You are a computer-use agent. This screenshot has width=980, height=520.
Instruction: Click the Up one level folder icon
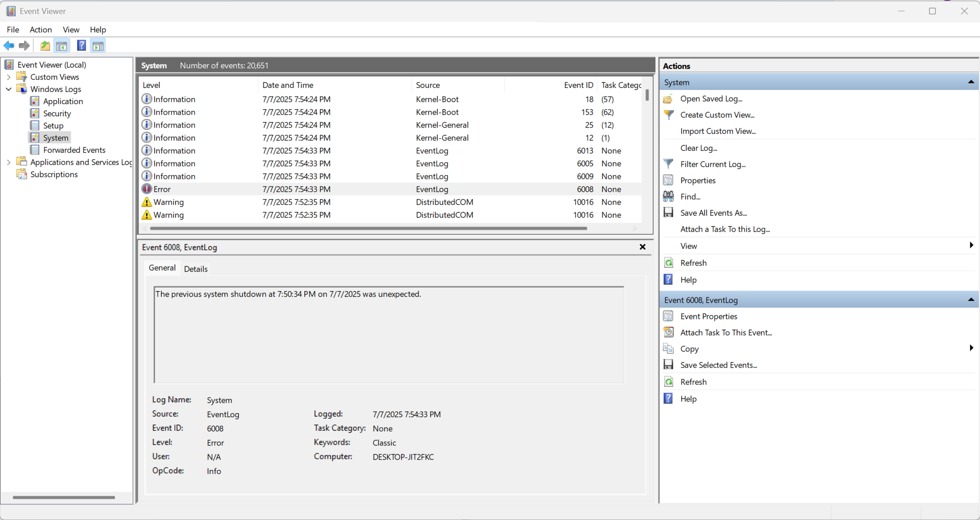(45, 46)
